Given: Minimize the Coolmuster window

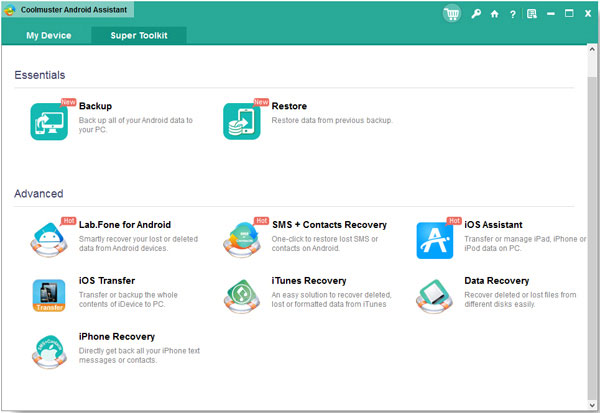Looking at the screenshot, I should [x=551, y=14].
